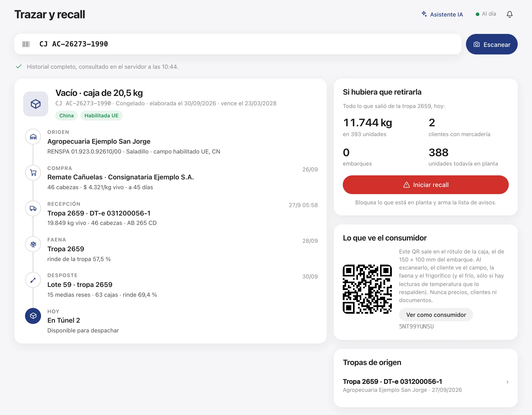Click Ver como consumidor button
The height and width of the screenshot is (415, 532).
click(x=436, y=315)
